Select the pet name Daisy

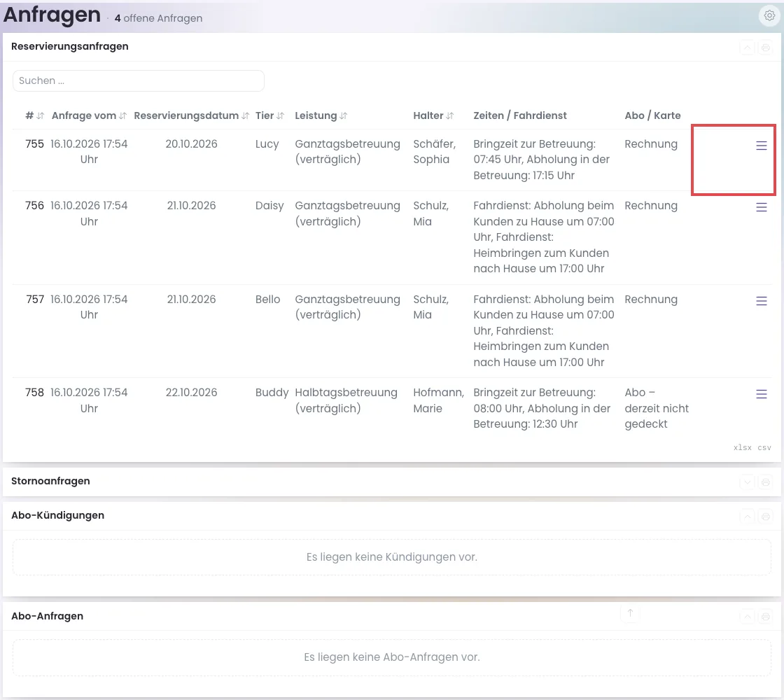tap(269, 206)
